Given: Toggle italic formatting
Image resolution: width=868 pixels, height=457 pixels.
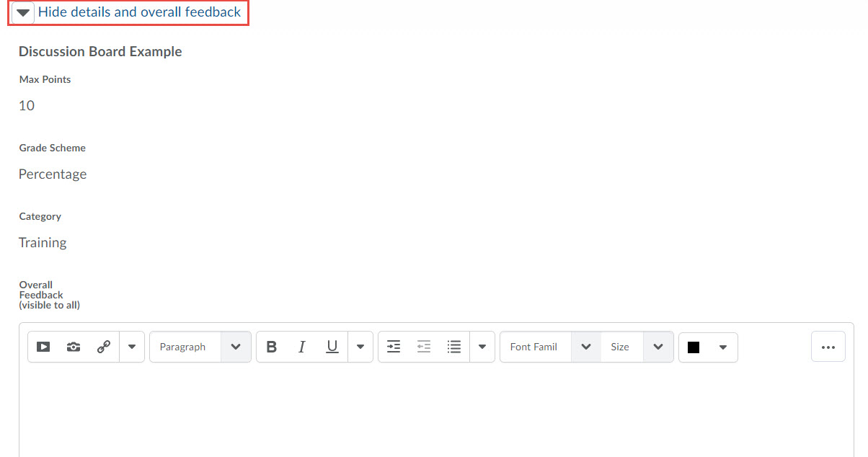Looking at the screenshot, I should point(301,347).
